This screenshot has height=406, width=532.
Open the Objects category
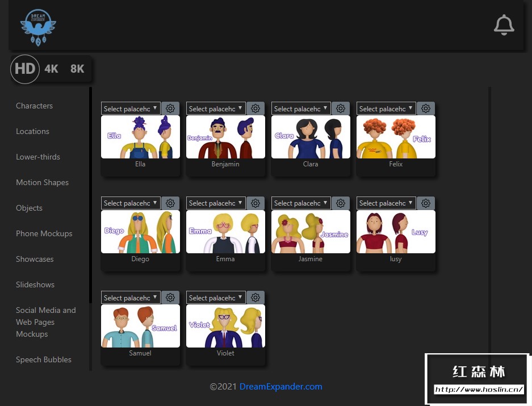tap(29, 208)
